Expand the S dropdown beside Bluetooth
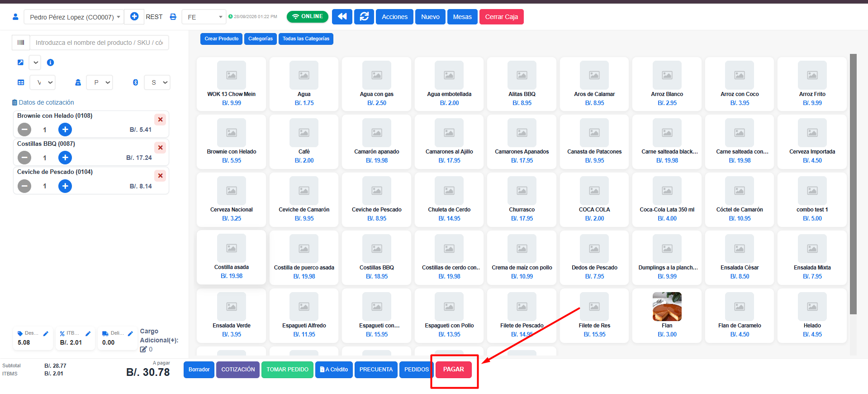This screenshot has width=868, height=394. 157,82
